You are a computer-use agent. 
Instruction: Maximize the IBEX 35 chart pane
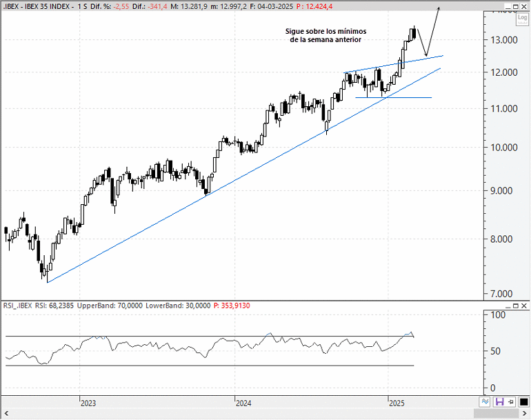(x=516, y=6)
